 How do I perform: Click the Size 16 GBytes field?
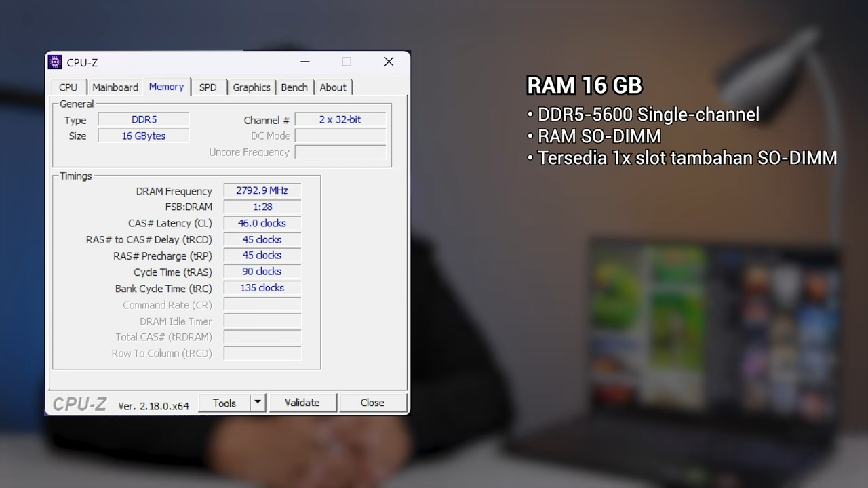(x=144, y=136)
